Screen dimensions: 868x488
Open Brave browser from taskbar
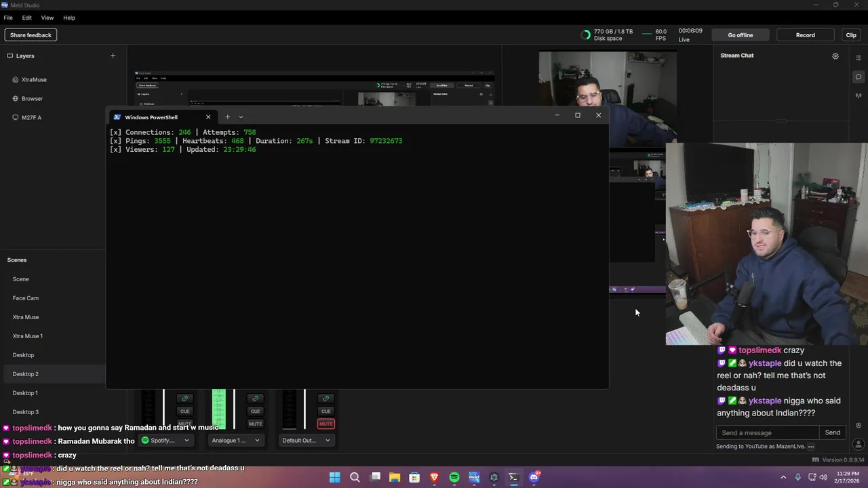(x=435, y=477)
